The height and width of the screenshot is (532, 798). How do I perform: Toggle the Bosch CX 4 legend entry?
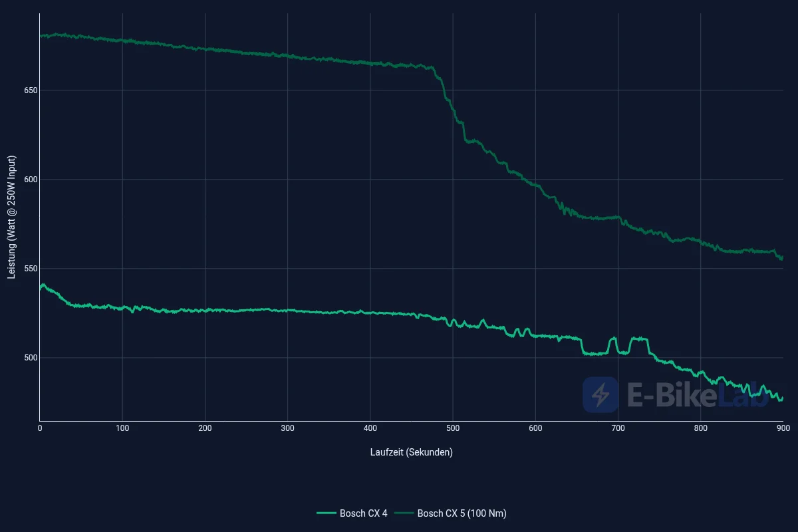click(352, 513)
